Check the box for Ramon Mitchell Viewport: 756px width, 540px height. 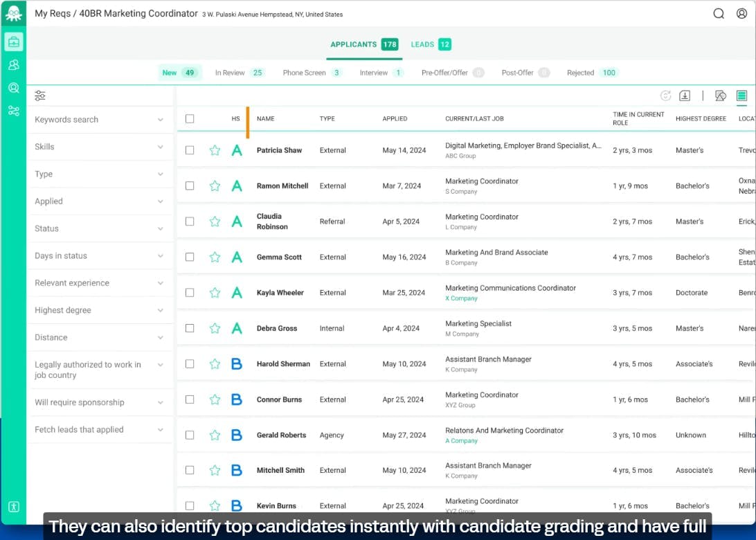pos(190,186)
